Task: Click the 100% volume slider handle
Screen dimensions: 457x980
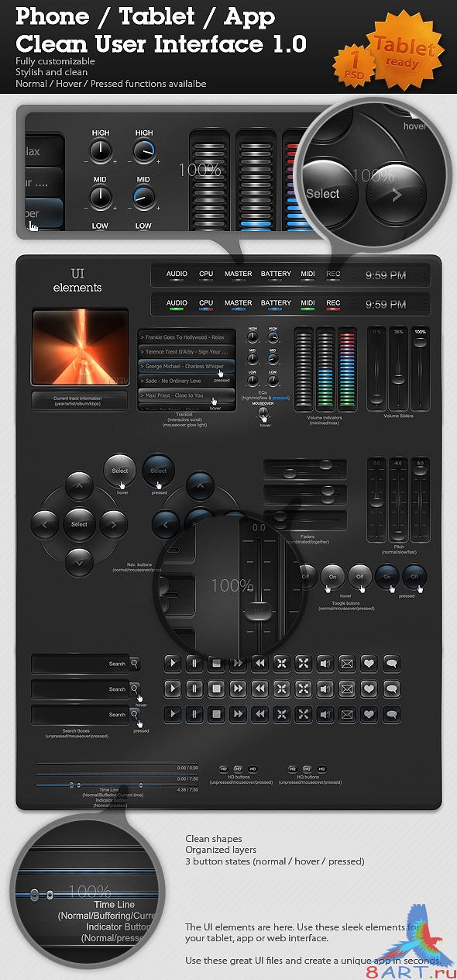Action: coord(420,342)
